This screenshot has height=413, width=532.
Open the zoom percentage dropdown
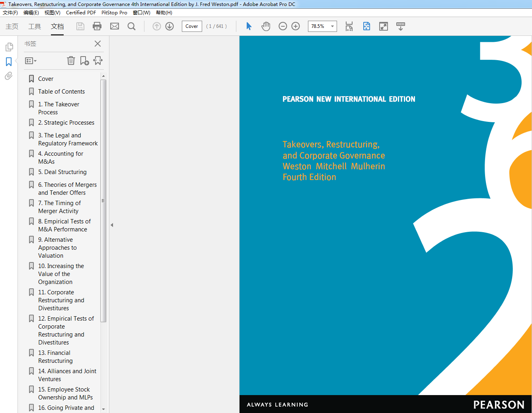[332, 26]
